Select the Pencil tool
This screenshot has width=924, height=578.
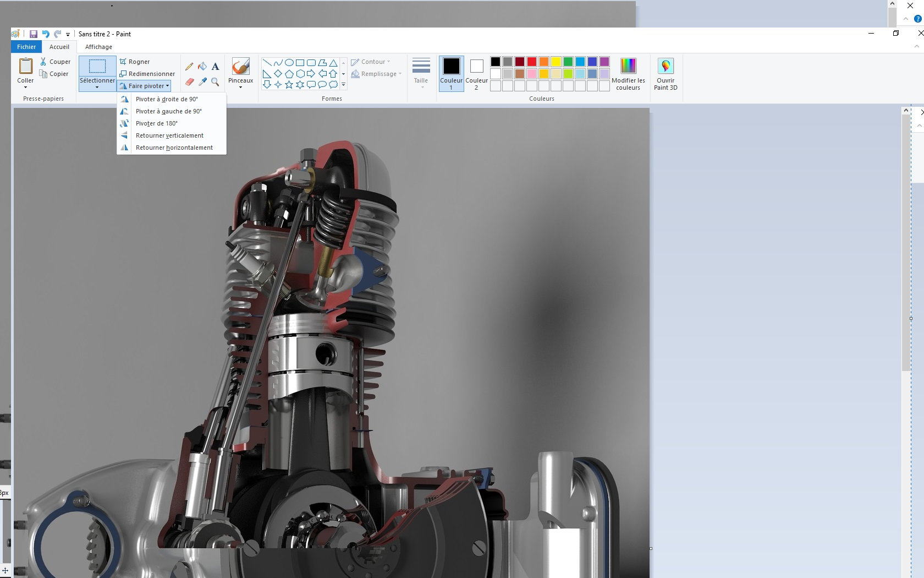tap(189, 67)
